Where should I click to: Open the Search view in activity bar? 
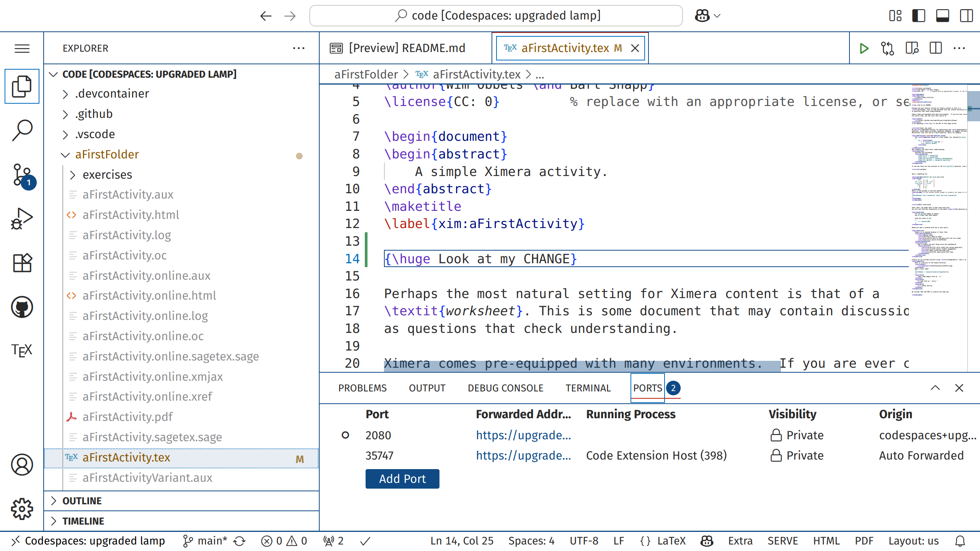22,130
